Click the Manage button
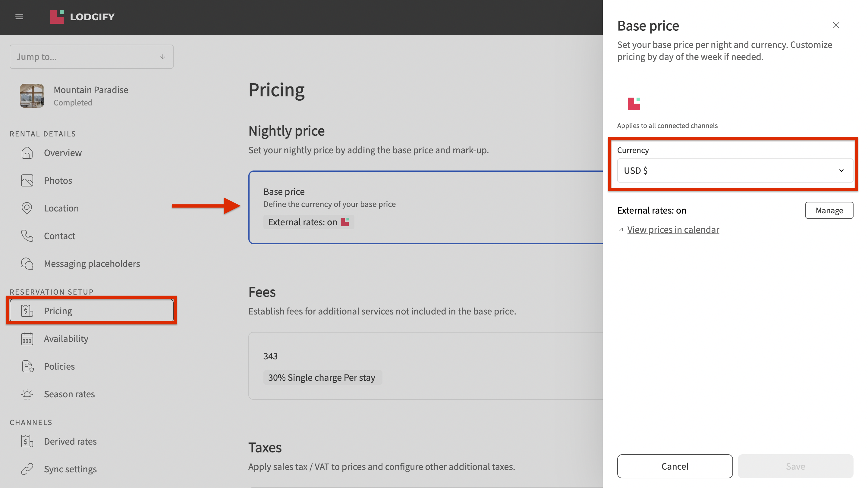The image size is (868, 488). tap(829, 210)
